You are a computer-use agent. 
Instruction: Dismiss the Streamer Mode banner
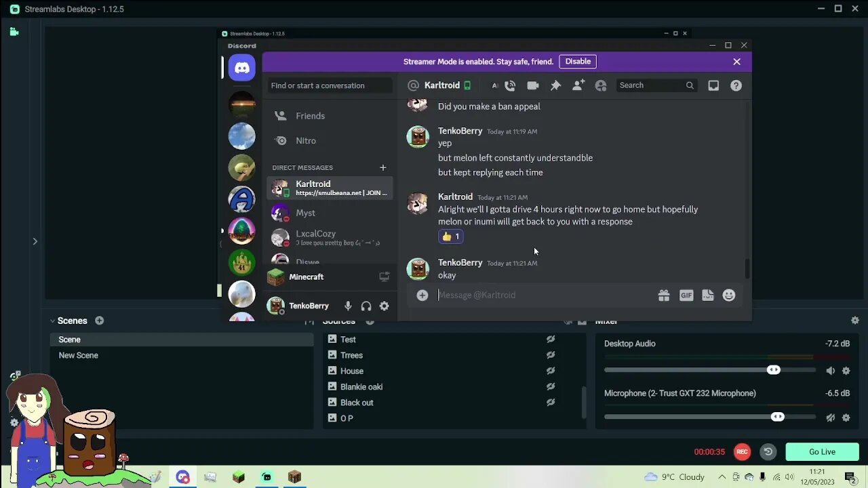(x=737, y=62)
